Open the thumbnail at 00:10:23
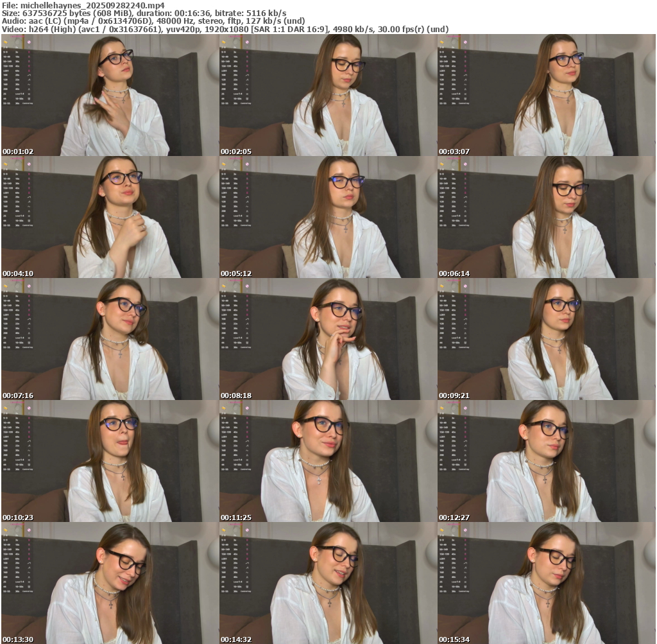 click(110, 461)
